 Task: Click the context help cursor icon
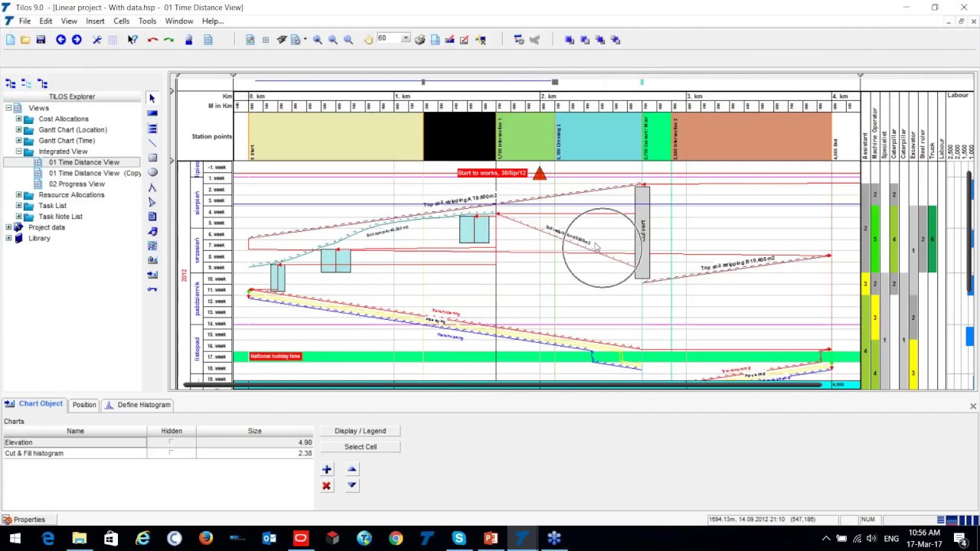[x=132, y=40]
